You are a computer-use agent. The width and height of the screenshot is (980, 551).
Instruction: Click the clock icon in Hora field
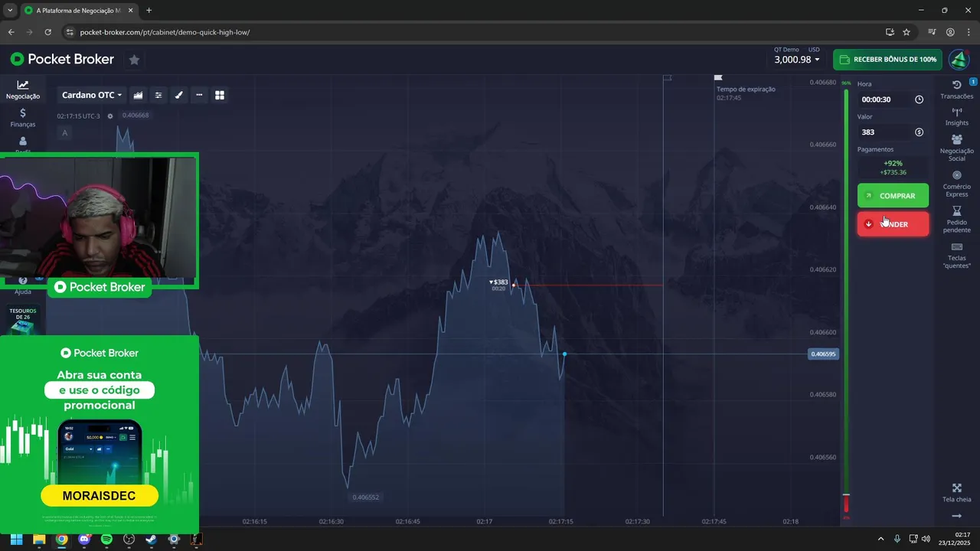click(919, 99)
